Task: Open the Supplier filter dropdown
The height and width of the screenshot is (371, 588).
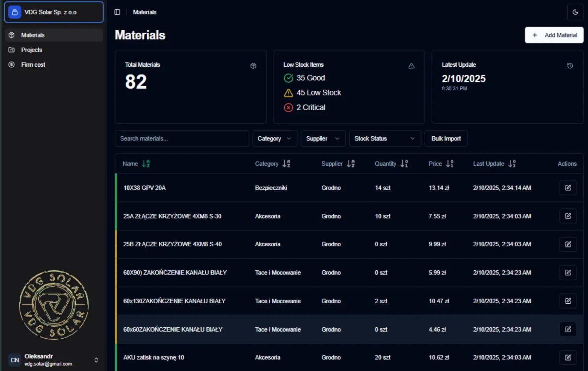Action: click(322, 138)
